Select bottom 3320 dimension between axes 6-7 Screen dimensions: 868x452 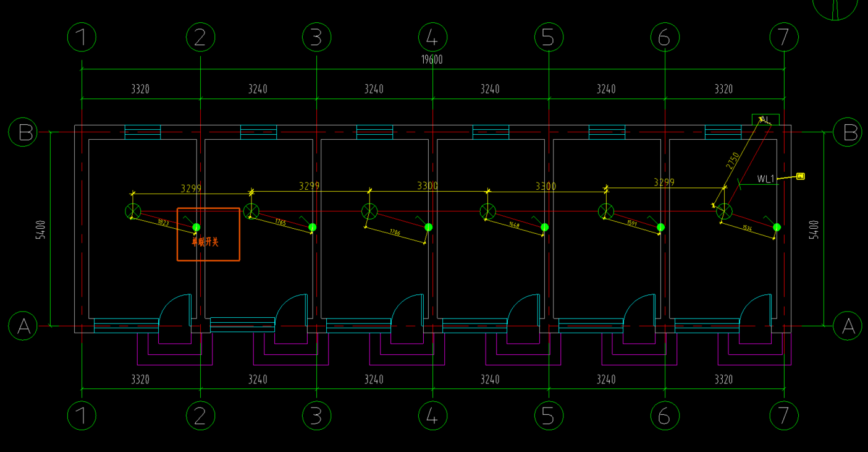click(723, 380)
